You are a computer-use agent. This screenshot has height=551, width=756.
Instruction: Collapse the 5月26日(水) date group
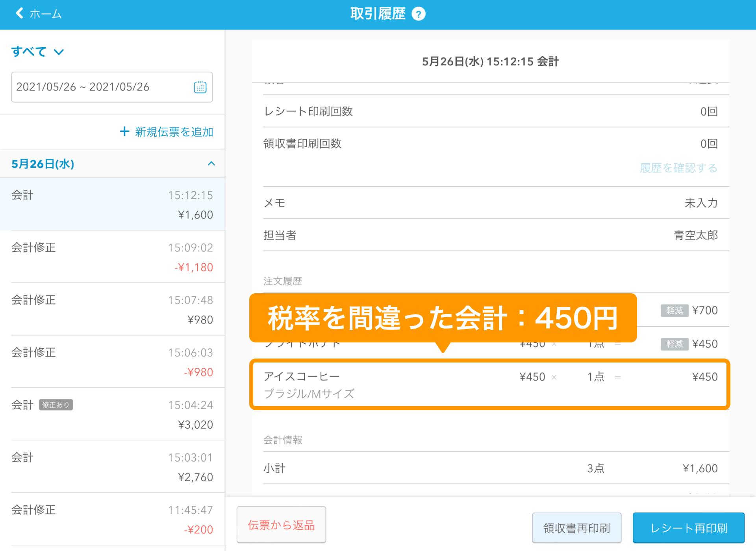tap(211, 164)
